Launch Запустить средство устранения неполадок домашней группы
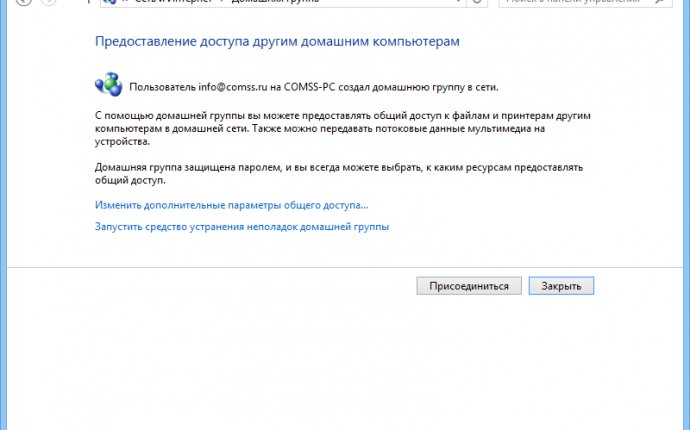690x430 pixels. [242, 227]
